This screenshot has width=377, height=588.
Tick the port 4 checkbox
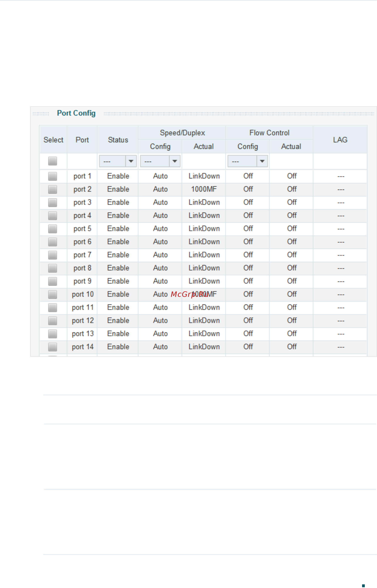pyautogui.click(x=53, y=216)
